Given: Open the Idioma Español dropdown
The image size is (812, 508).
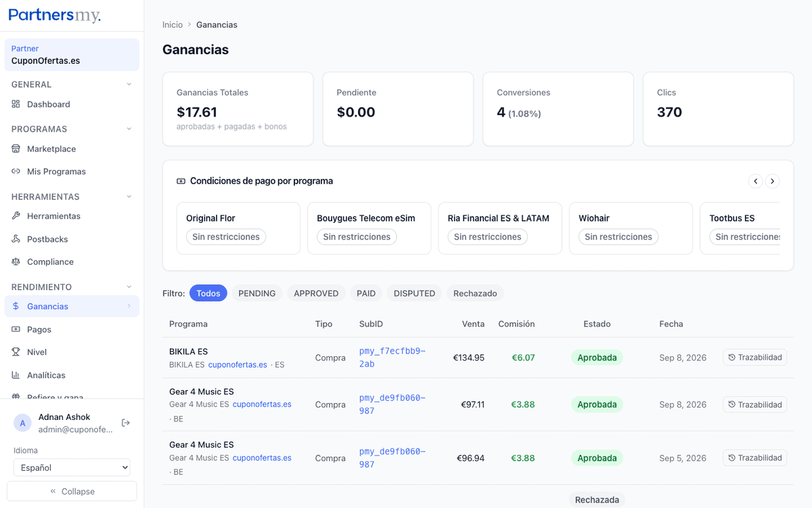Looking at the screenshot, I should click(72, 467).
